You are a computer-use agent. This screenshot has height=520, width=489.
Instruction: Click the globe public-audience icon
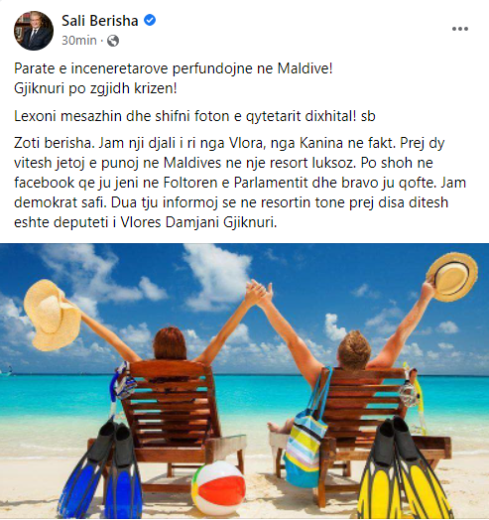tap(113, 41)
